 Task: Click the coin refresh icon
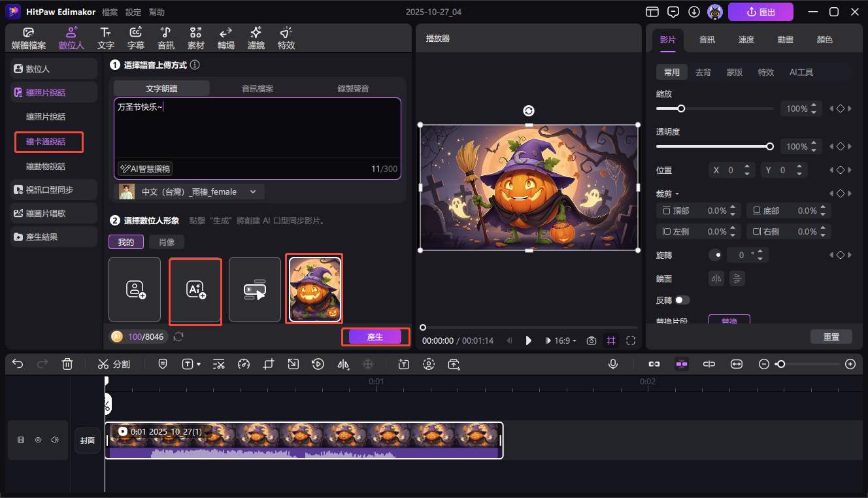(x=178, y=337)
